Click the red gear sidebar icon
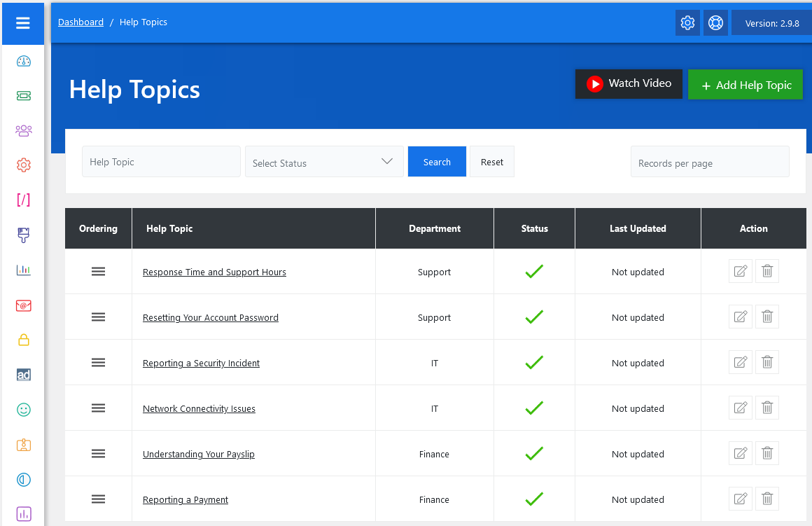 click(x=24, y=165)
